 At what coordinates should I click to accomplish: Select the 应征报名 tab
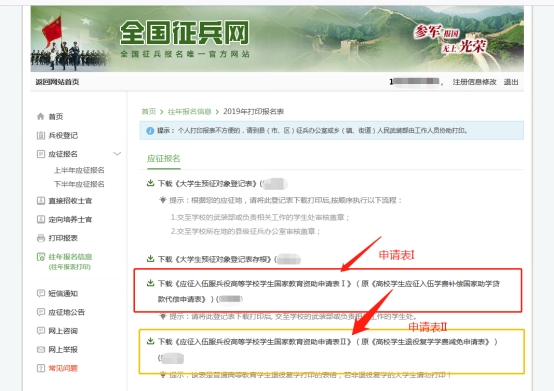tap(164, 159)
